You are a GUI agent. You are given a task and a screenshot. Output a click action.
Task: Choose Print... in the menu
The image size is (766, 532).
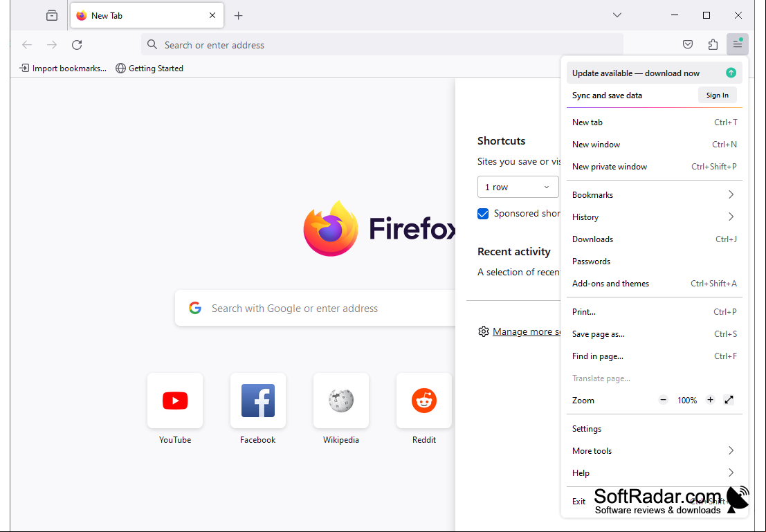coord(654,312)
